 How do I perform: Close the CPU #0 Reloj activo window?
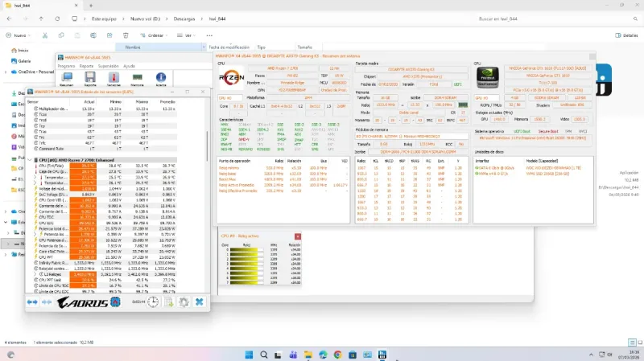point(298,236)
